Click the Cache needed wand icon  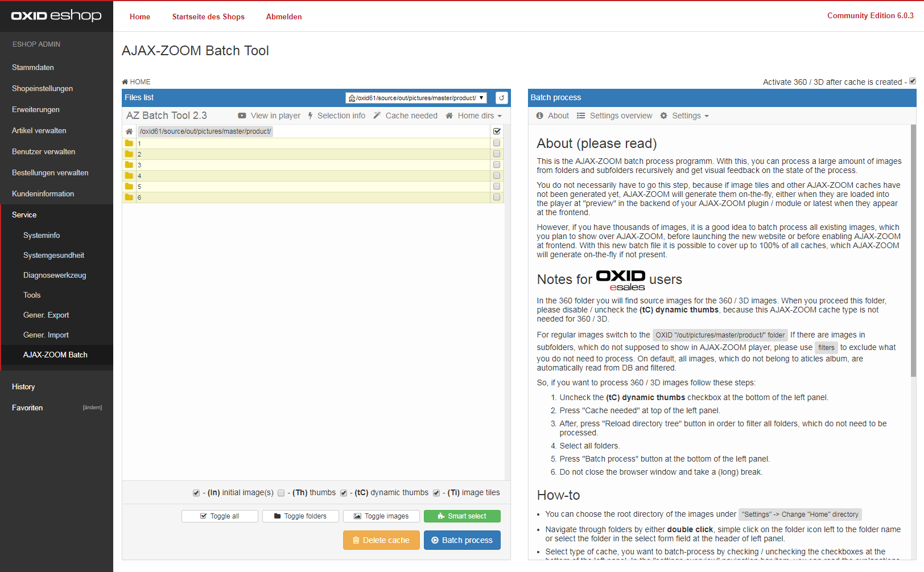tap(377, 116)
